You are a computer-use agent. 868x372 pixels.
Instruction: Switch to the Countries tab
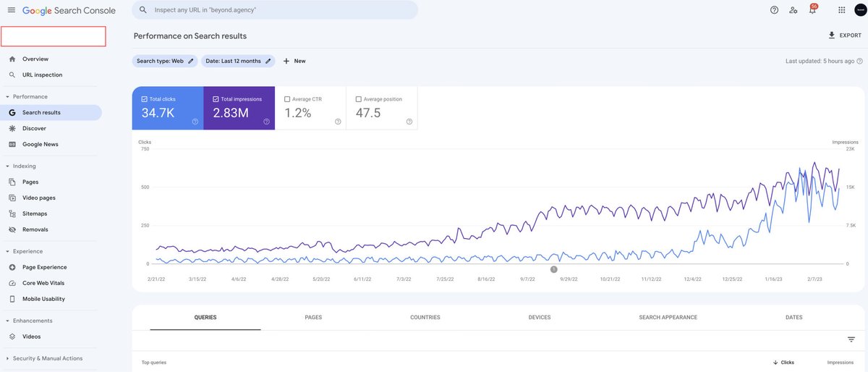pos(425,317)
